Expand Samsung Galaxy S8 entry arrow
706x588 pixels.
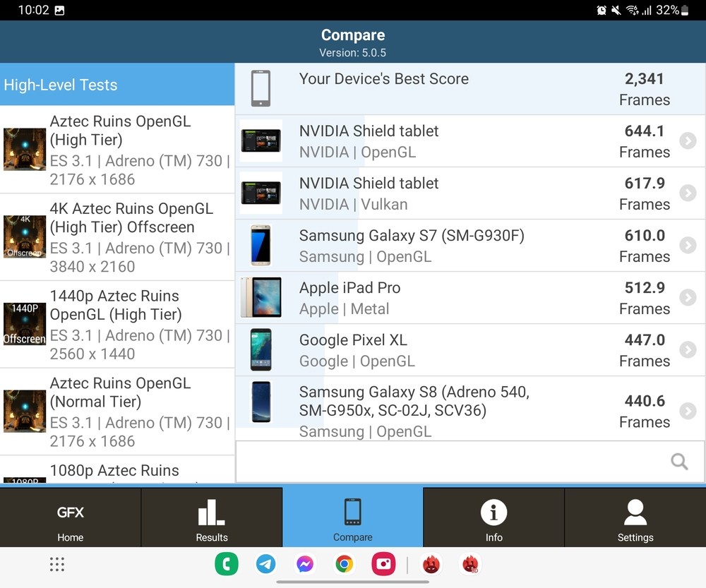pos(688,411)
